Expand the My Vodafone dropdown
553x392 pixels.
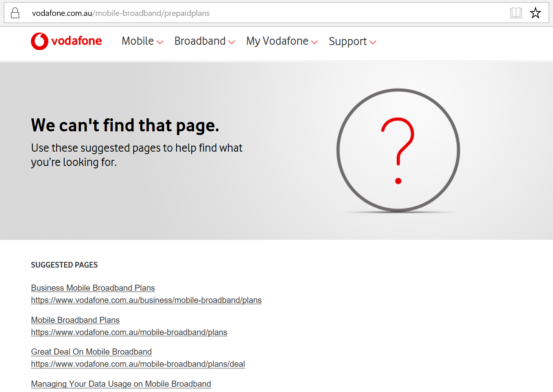tap(277, 41)
